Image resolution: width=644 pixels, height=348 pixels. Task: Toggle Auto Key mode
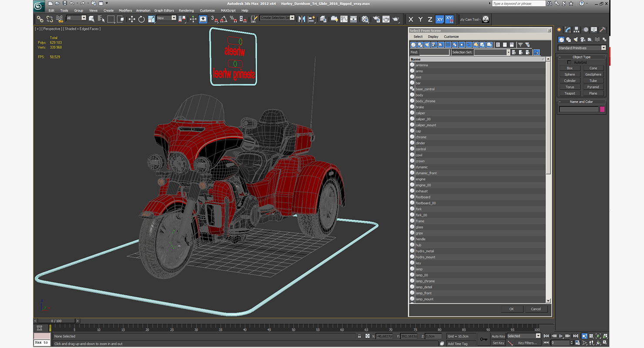[498, 336]
